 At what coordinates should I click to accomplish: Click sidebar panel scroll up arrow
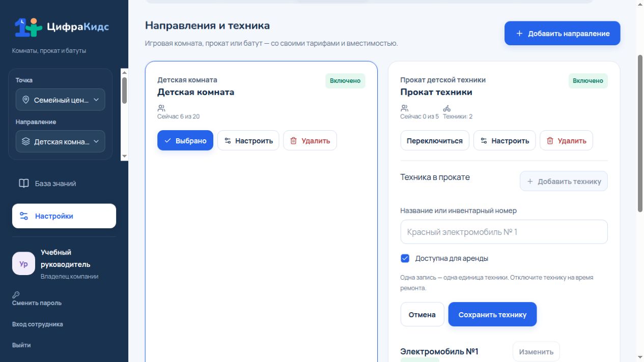click(124, 72)
